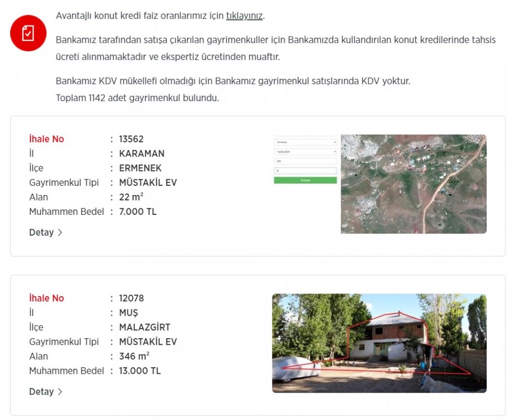The image size is (508, 420).
Task: Open the Ermenek satellite map image
Action: pyautogui.click(x=413, y=184)
